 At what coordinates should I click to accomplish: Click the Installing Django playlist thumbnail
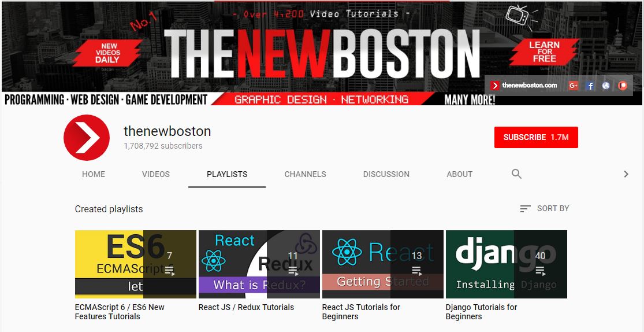[x=507, y=264]
